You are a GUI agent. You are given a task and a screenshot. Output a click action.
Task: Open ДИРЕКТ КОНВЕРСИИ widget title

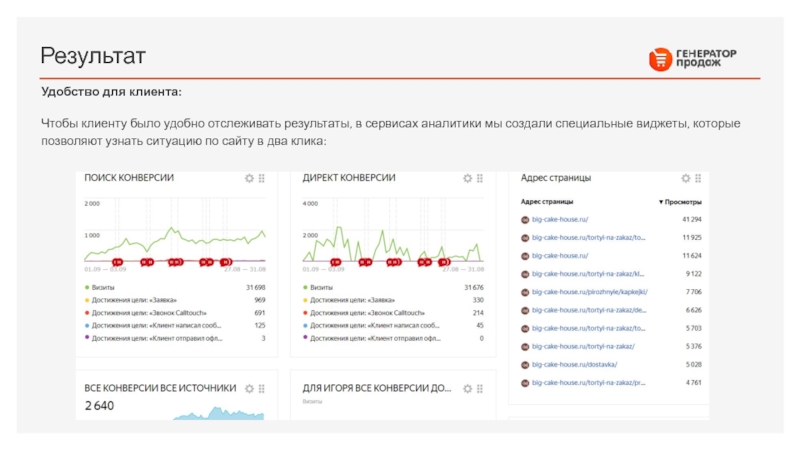click(349, 178)
